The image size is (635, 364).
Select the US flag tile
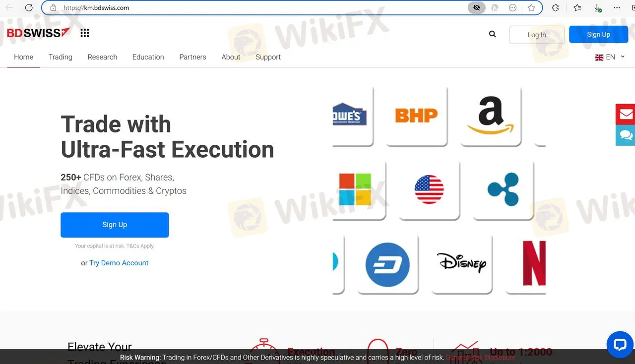point(429,189)
